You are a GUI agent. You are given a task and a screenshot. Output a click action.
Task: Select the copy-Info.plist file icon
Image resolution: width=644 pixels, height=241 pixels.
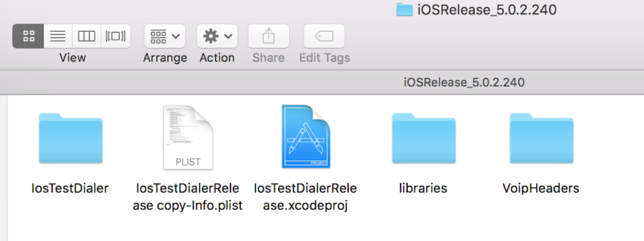click(188, 137)
